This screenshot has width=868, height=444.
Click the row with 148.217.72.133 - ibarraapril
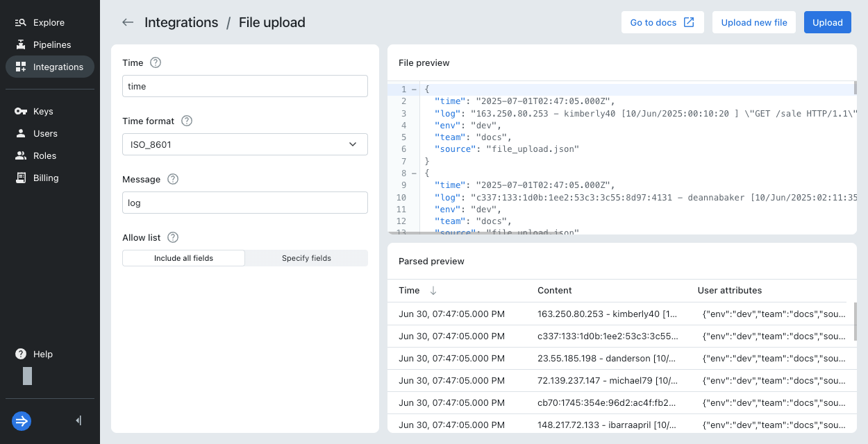(x=617, y=423)
